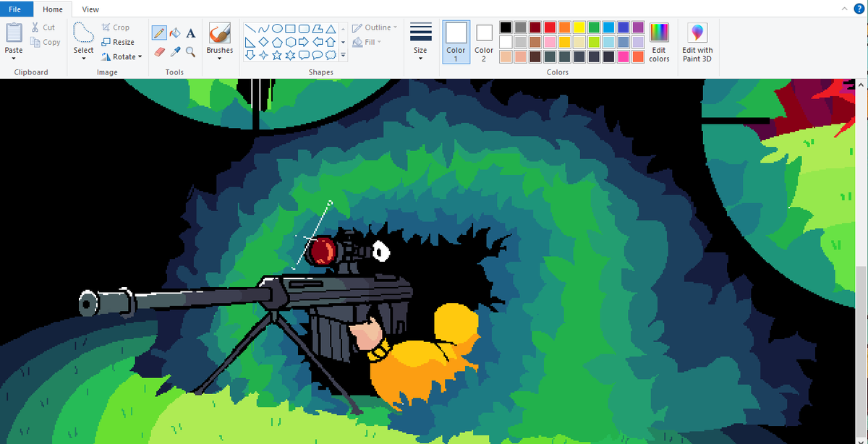The width and height of the screenshot is (868, 444).
Task: Choose the Triangle shape
Action: pyautogui.click(x=331, y=29)
